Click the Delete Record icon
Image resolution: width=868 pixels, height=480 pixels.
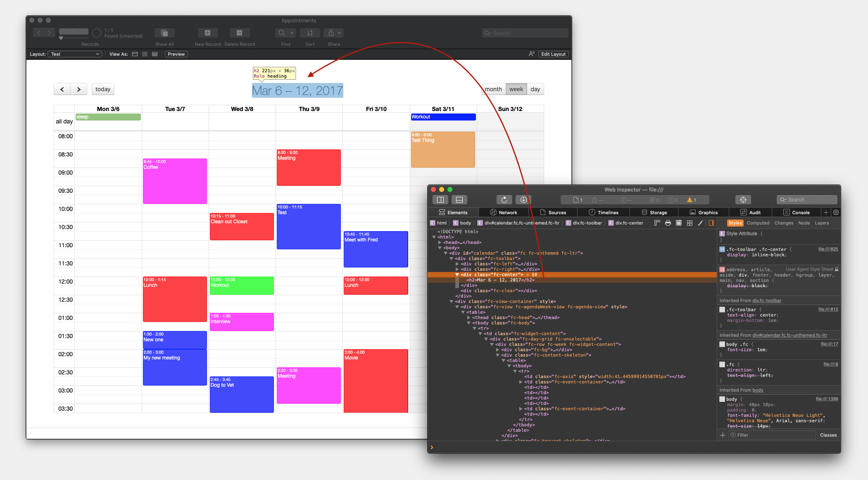(x=240, y=33)
